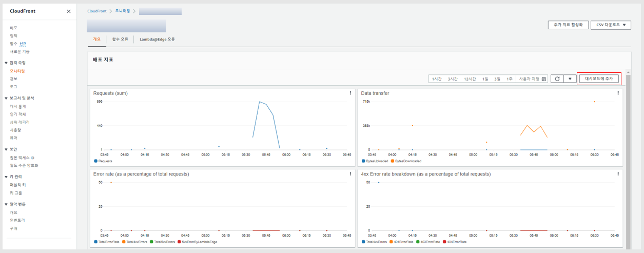Screen dimensions: 644x253
Task: Open 원본 액세스 ID in the sidebar
Action: (22, 158)
